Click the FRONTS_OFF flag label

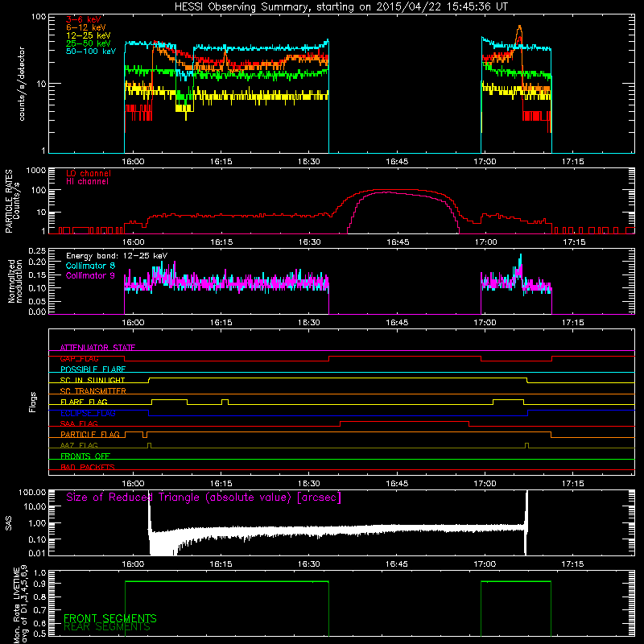coord(85,456)
